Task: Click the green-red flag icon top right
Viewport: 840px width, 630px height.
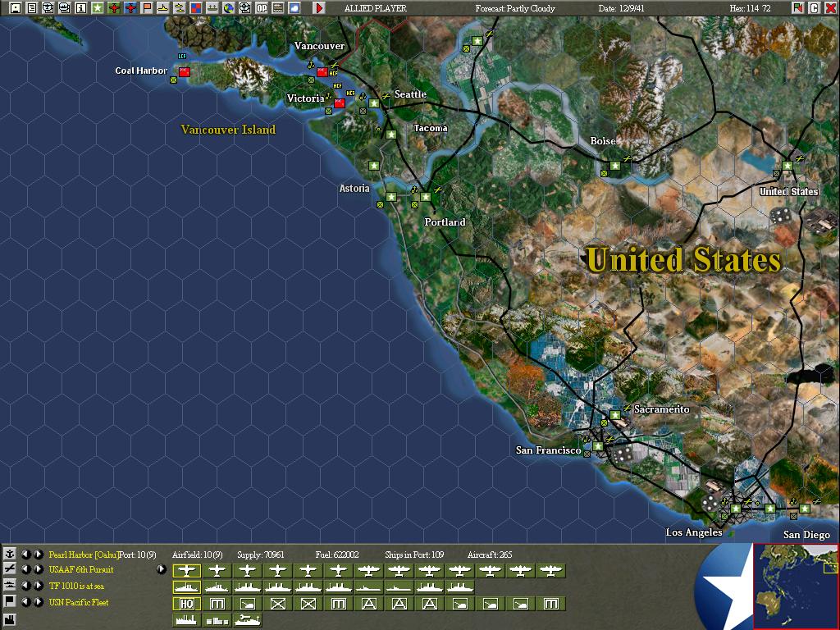Action: click(x=797, y=8)
